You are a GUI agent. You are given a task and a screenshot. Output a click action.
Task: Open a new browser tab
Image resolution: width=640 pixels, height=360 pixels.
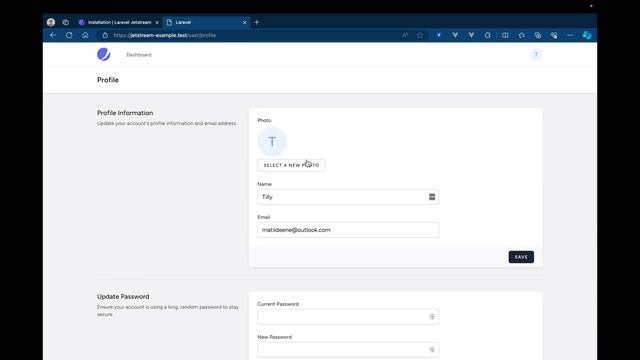(x=257, y=22)
